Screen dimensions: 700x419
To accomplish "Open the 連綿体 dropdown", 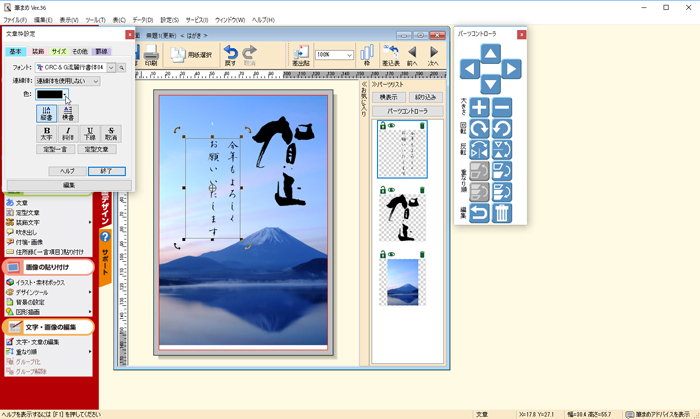I will point(95,81).
